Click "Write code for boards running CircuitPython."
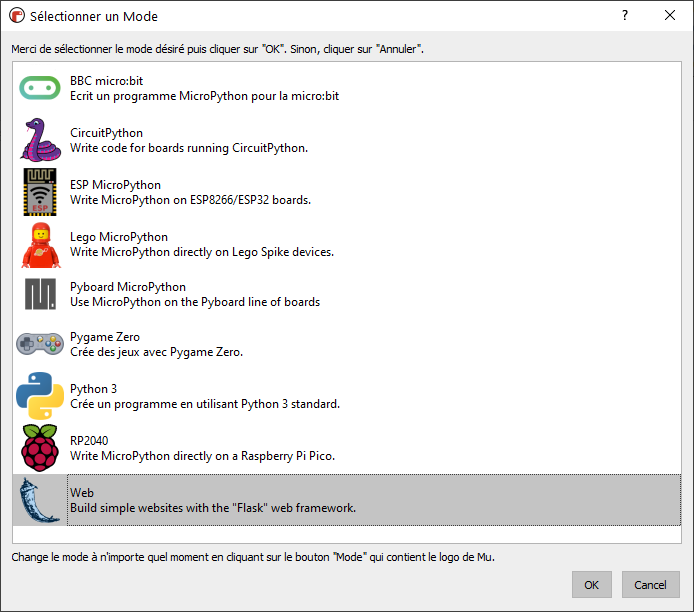 189,148
